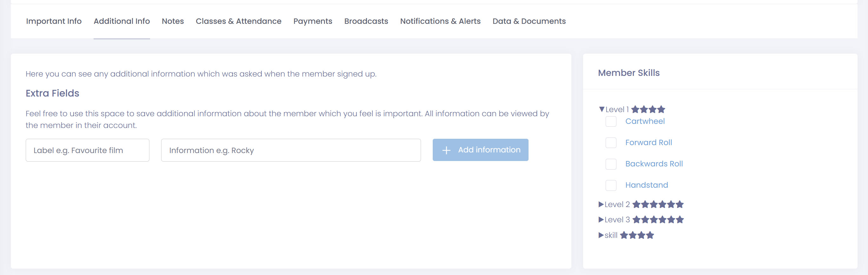Enable the Handstand skill checkbox

point(611,185)
